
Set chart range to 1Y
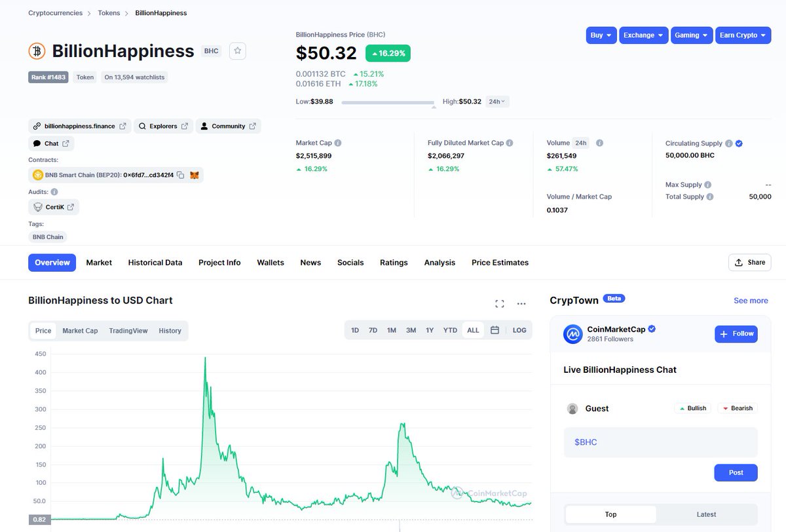(430, 330)
